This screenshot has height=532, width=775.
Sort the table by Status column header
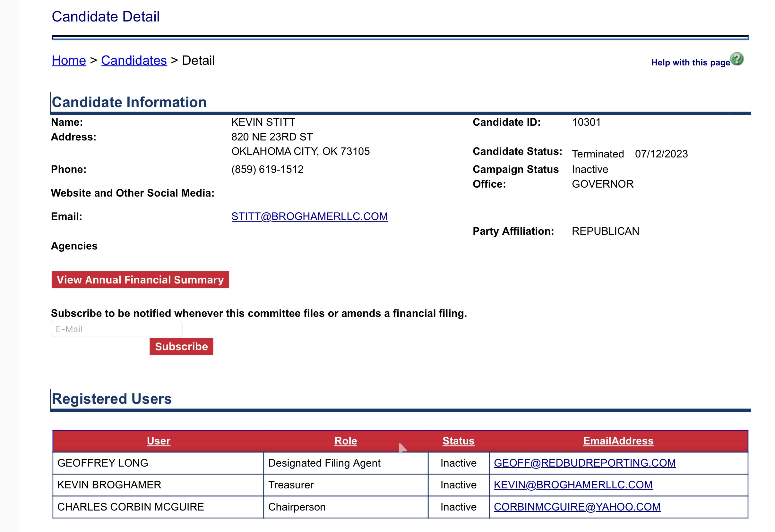458,441
